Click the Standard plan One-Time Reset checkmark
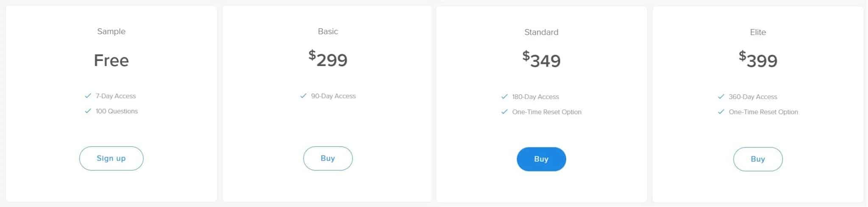Image resolution: width=868 pixels, height=207 pixels. click(x=504, y=112)
